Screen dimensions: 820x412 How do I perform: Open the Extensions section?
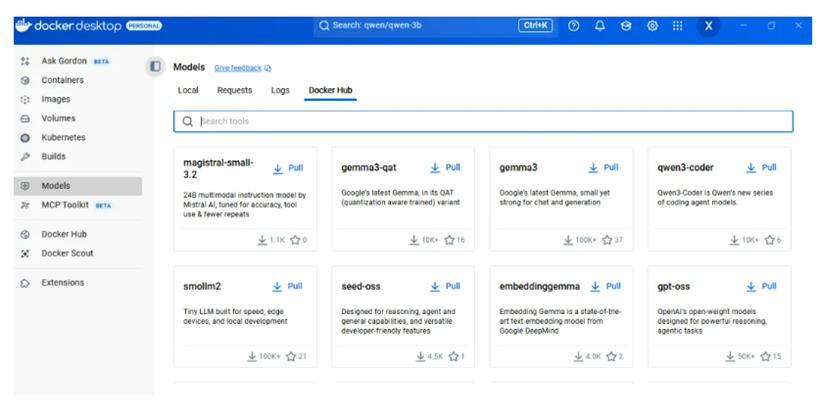[62, 283]
